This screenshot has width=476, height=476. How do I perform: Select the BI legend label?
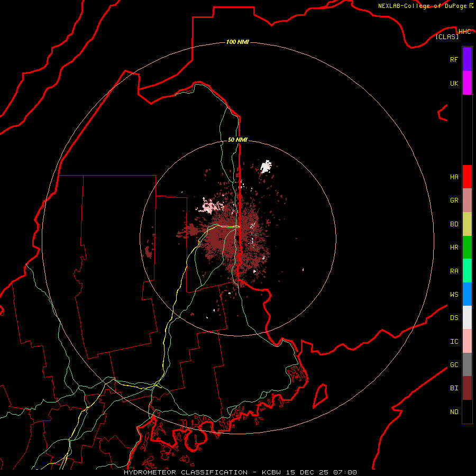(454, 388)
